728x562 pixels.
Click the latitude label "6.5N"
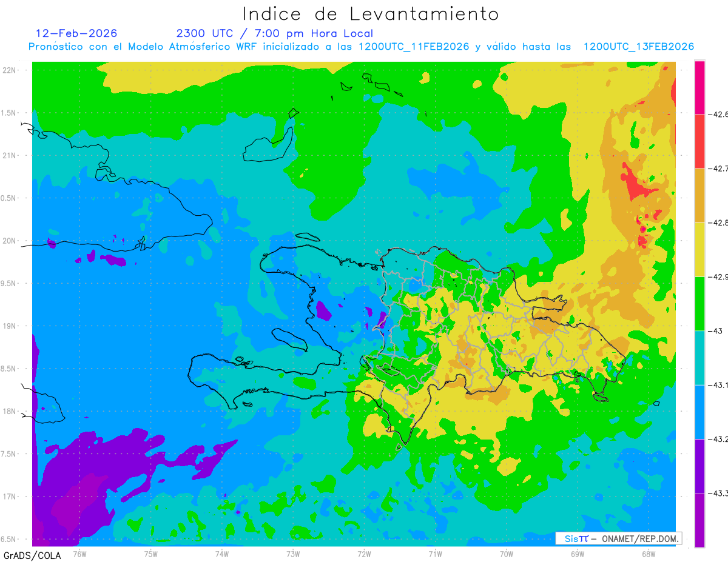click(x=9, y=539)
